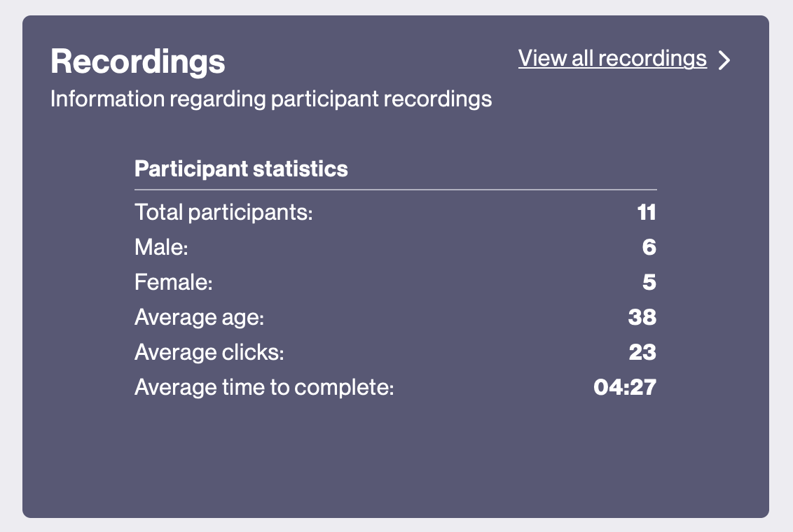Image resolution: width=793 pixels, height=532 pixels.
Task: Select the completion time value 04:27
Action: click(625, 387)
